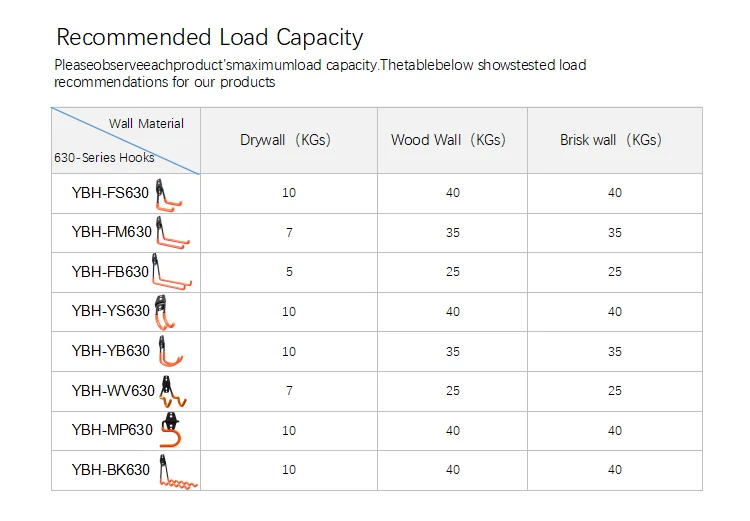Screen dimensions: 750x521
Task: Select the YBH-BK630 model name text
Action: 110,470
